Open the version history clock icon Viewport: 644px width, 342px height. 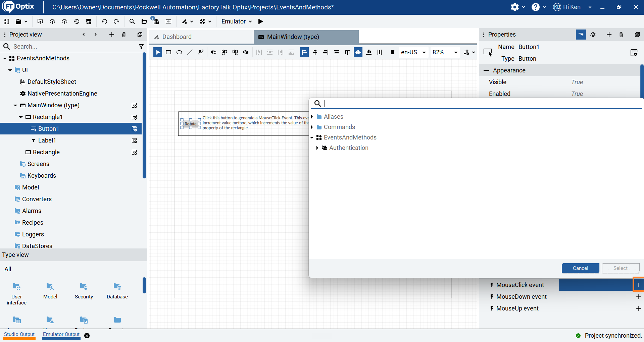(x=77, y=21)
